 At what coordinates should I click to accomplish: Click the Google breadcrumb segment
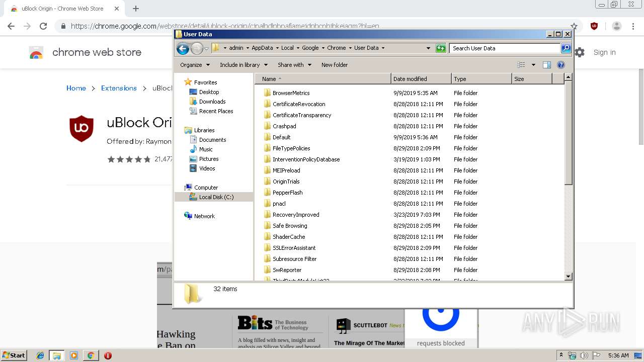point(310,48)
